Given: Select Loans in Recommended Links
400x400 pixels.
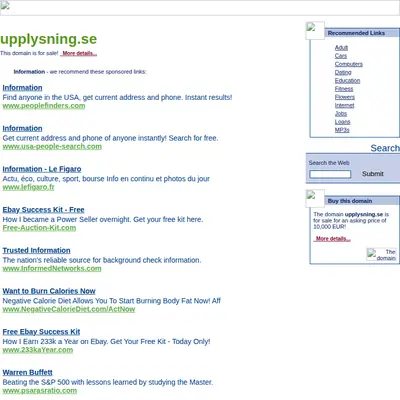Looking at the screenshot, I should (x=342, y=122).
